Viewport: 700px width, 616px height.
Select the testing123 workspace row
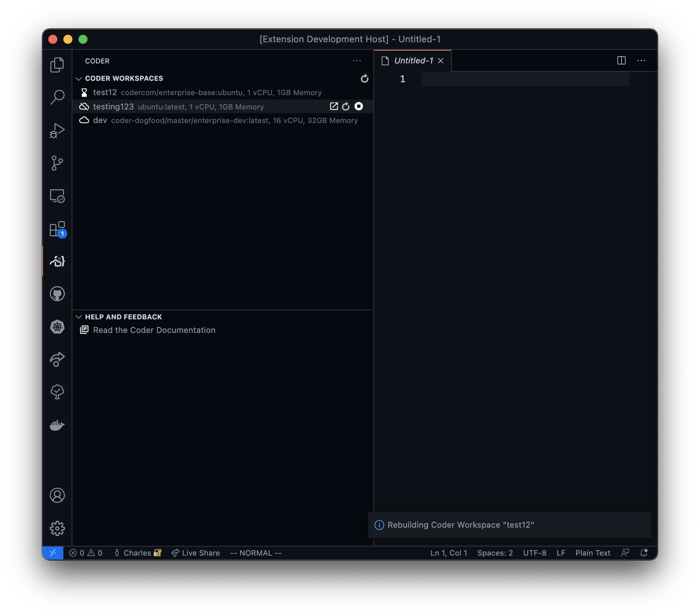[x=223, y=107]
